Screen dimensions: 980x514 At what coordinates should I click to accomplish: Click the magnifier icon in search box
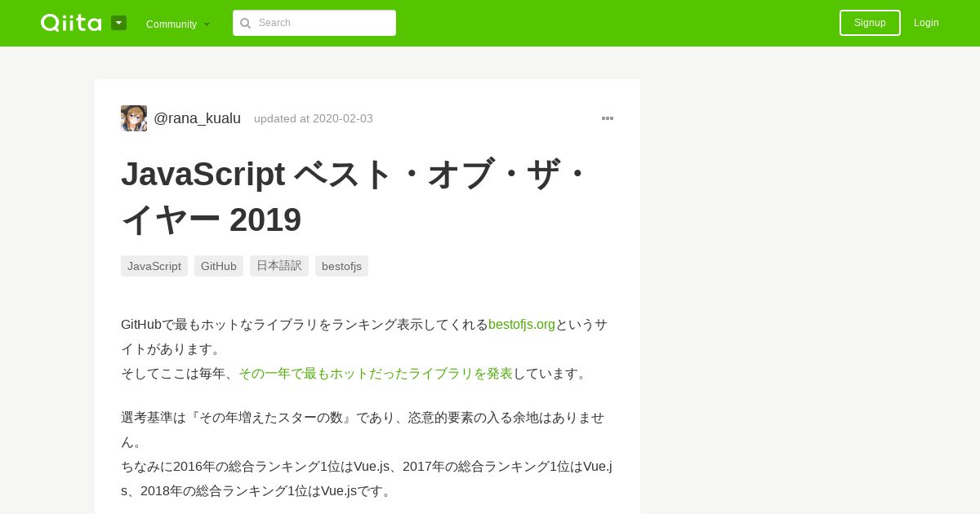(x=245, y=23)
